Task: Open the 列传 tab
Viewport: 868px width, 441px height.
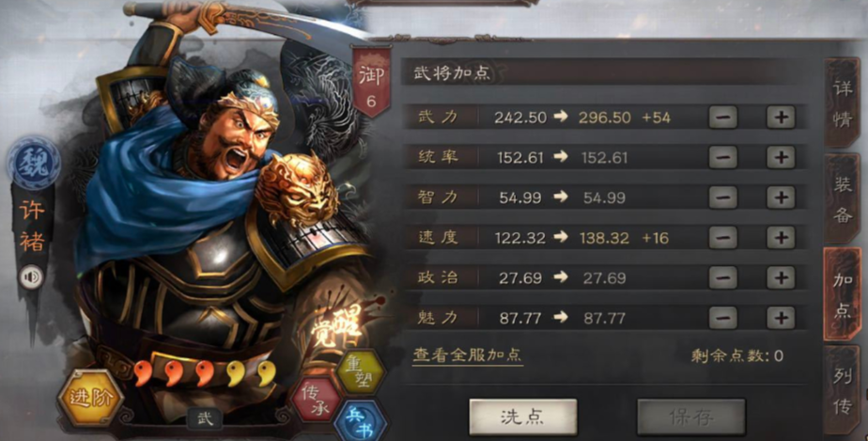Action: pyautogui.click(x=843, y=390)
